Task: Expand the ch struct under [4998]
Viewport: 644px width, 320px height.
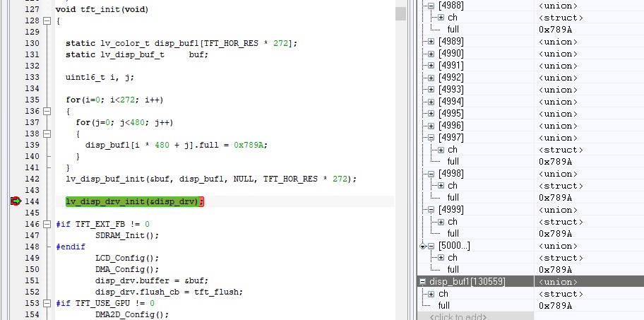Action: click(x=441, y=186)
